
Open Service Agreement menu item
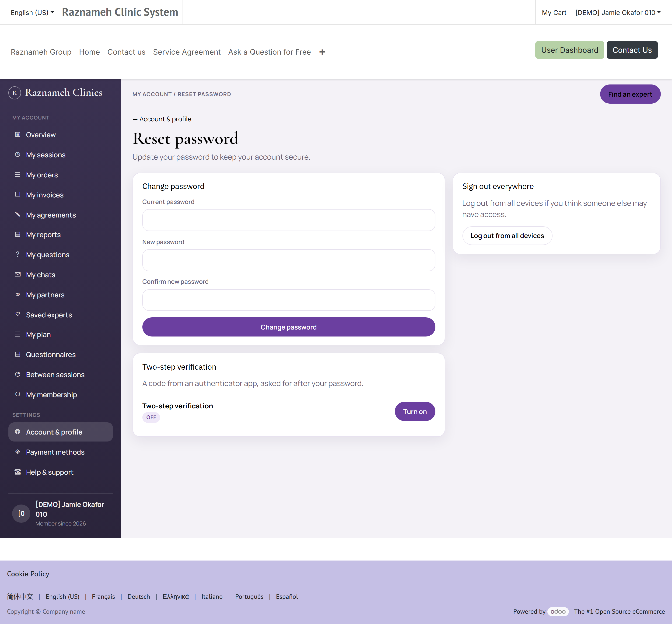tap(187, 52)
